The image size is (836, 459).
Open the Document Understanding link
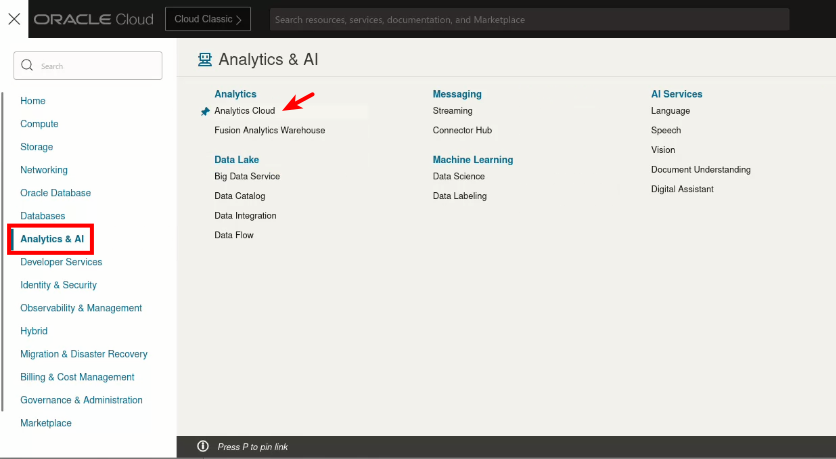click(701, 170)
